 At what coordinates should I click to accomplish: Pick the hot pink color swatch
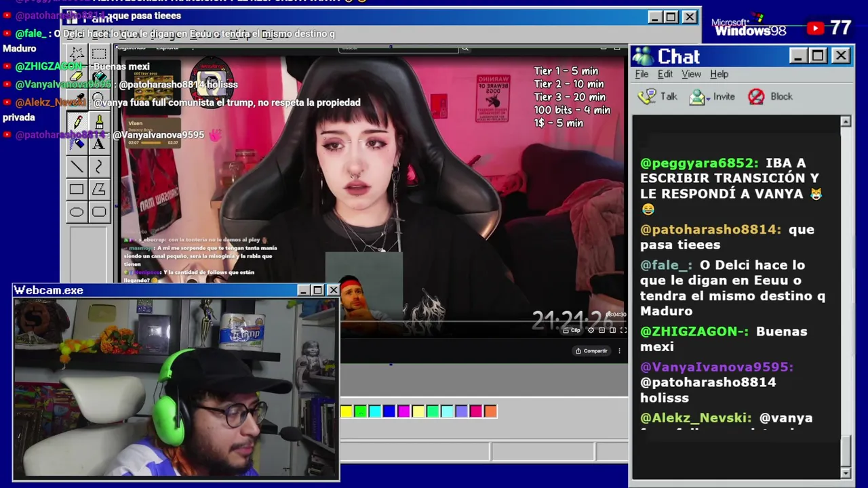pos(476,411)
